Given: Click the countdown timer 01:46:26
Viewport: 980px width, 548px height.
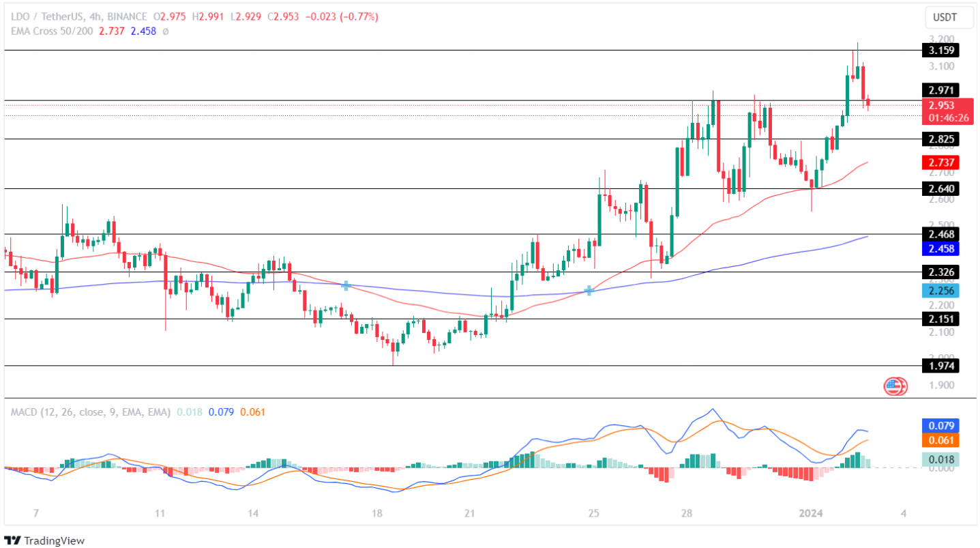Looking at the screenshot, I should point(949,117).
